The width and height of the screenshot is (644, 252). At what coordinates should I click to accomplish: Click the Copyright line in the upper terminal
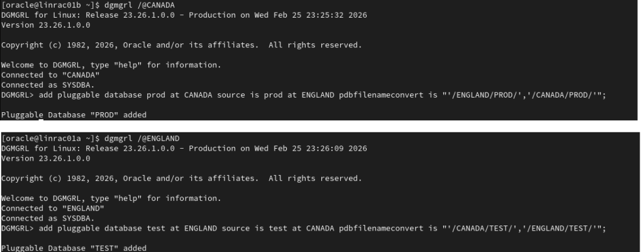pos(181,45)
